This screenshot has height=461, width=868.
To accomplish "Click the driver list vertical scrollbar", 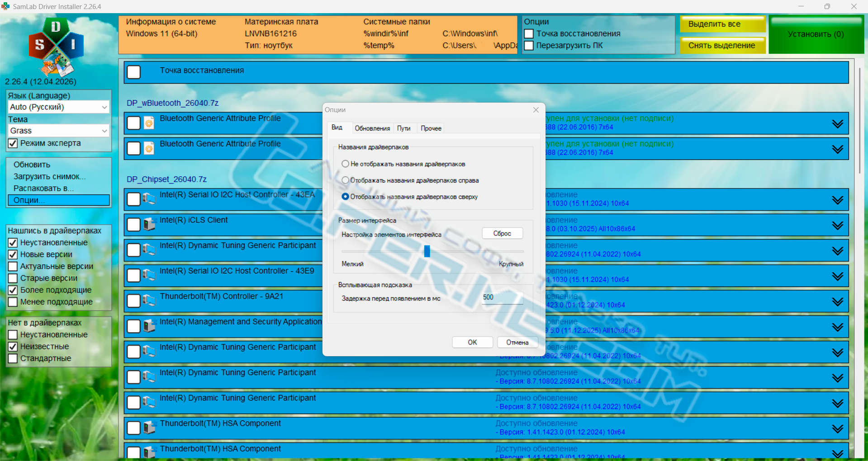I will coord(859,121).
